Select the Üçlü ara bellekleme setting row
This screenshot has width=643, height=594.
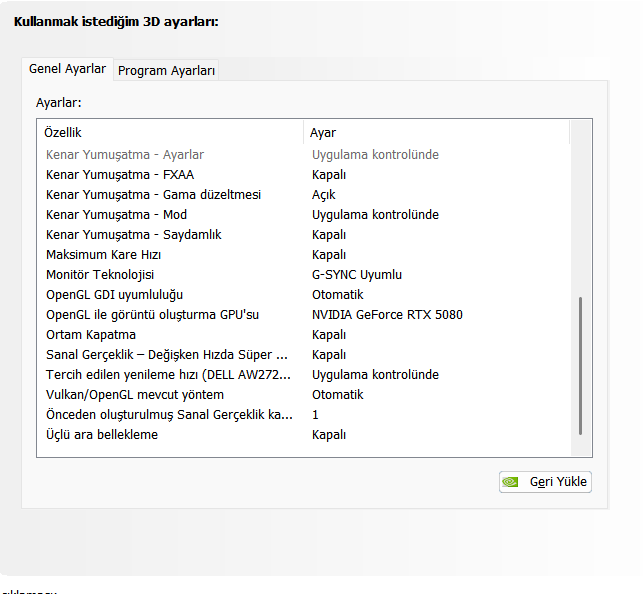pyautogui.click(x=102, y=434)
